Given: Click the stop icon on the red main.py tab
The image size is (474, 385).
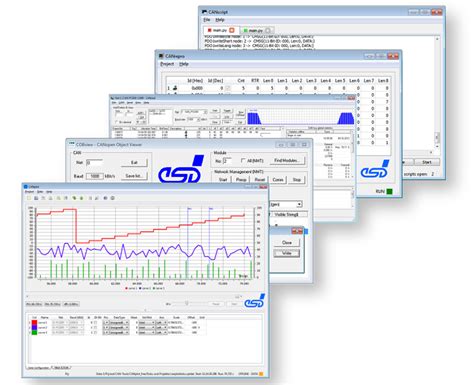Looking at the screenshot, I should tap(232, 30).
